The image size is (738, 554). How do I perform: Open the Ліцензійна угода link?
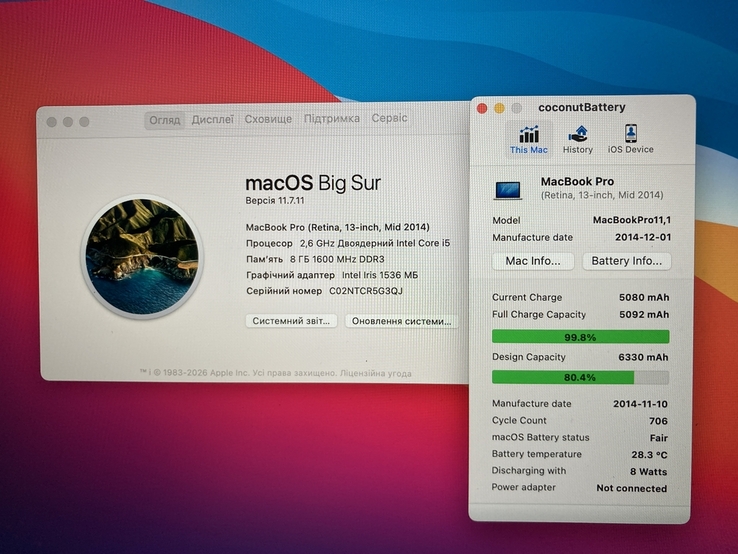[376, 373]
